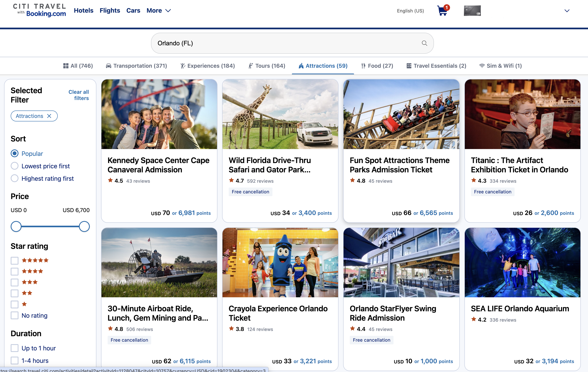588x372 pixels.
Task: Open the English (US) language selector
Action: (x=410, y=11)
